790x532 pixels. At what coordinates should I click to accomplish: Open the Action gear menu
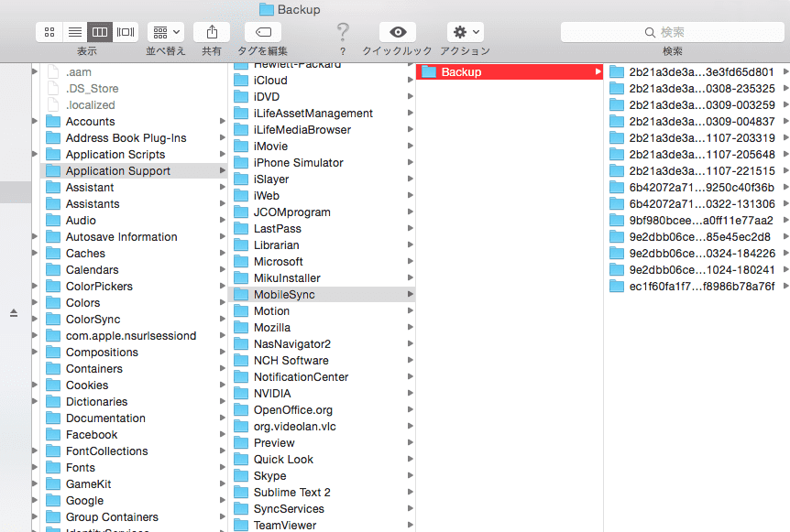466,32
